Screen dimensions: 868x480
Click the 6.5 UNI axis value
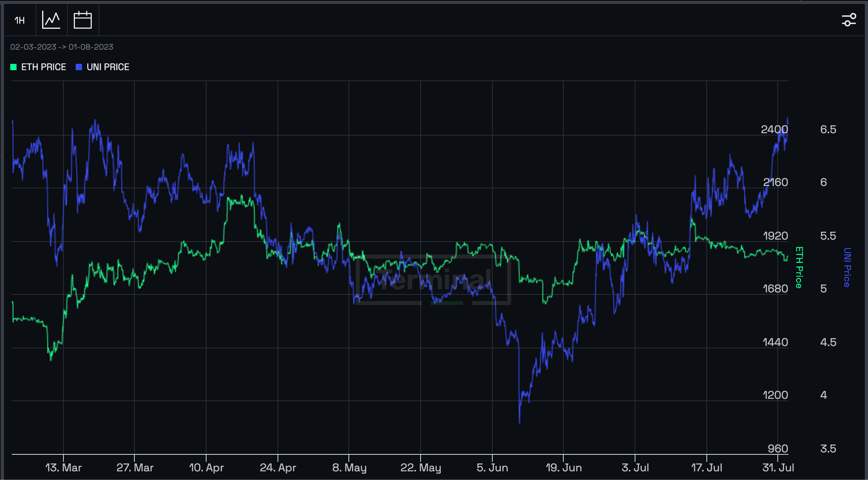(x=828, y=129)
